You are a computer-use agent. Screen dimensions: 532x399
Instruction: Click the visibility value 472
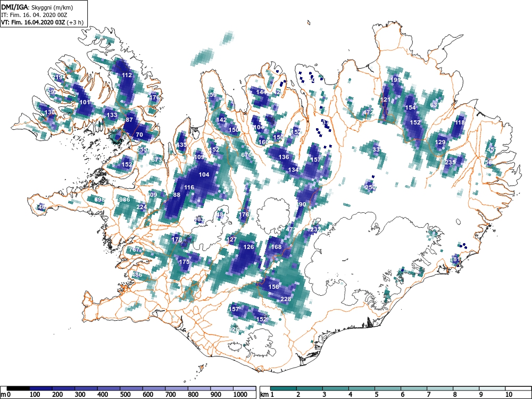tap(368, 112)
